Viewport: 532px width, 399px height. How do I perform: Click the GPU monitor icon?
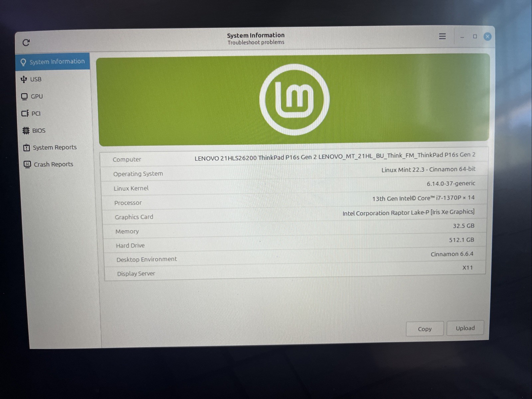point(24,97)
